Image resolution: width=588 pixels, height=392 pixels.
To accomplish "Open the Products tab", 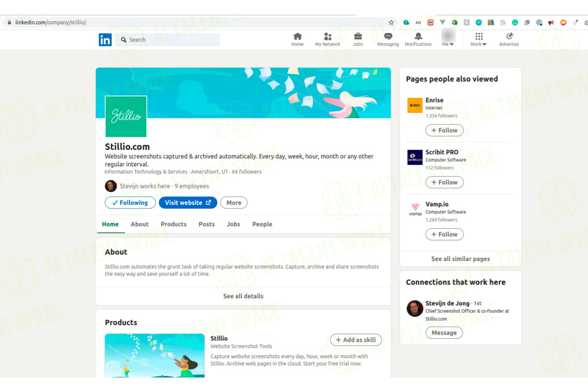I will (174, 224).
